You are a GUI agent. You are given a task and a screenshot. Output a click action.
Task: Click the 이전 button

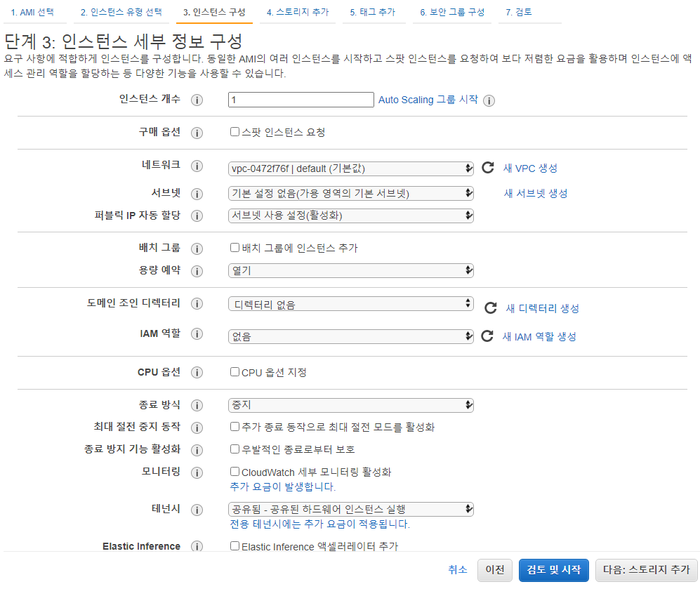(x=495, y=570)
